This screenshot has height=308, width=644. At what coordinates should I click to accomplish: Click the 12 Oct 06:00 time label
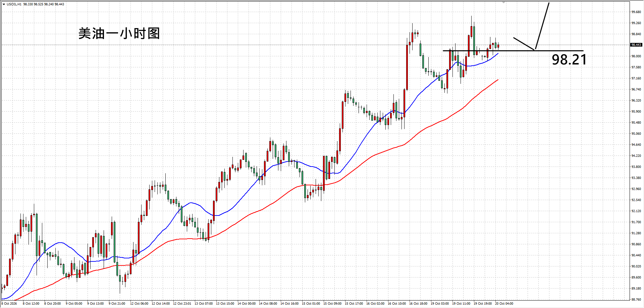(139, 304)
